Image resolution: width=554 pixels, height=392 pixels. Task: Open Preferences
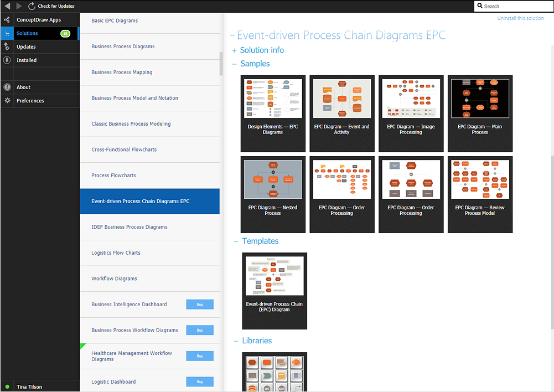[40, 100]
